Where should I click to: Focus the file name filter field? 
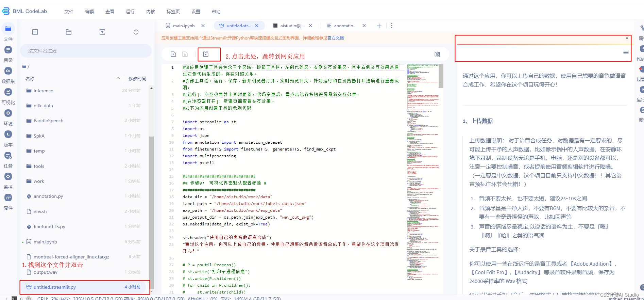coord(86,51)
